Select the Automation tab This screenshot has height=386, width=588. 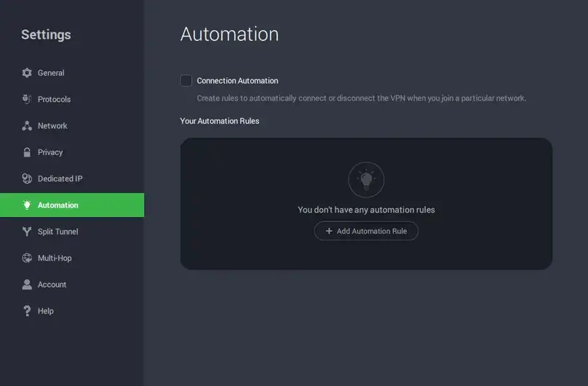coord(72,205)
